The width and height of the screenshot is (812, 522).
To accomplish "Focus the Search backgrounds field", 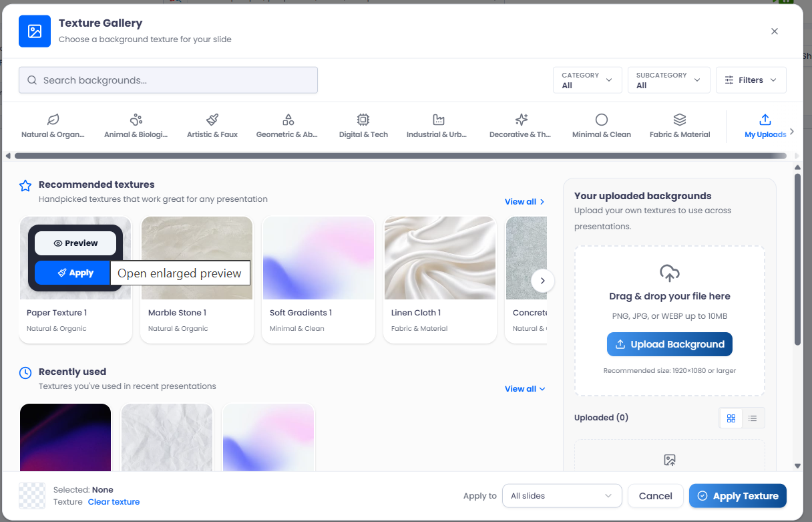I will click(168, 80).
